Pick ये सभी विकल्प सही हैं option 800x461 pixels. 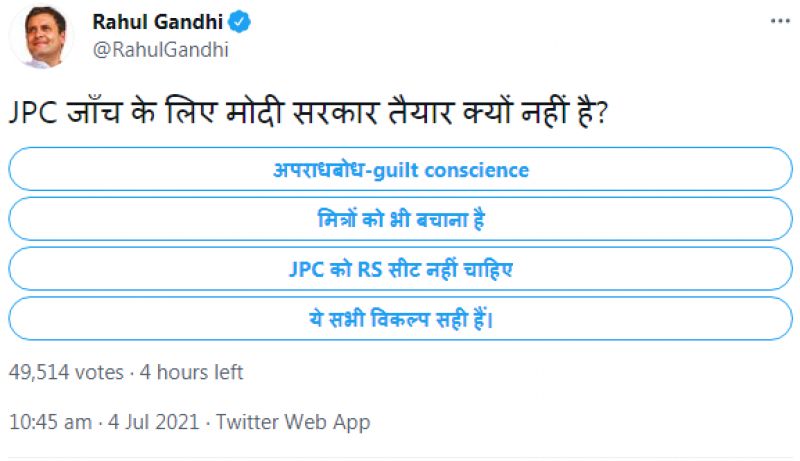tap(400, 318)
